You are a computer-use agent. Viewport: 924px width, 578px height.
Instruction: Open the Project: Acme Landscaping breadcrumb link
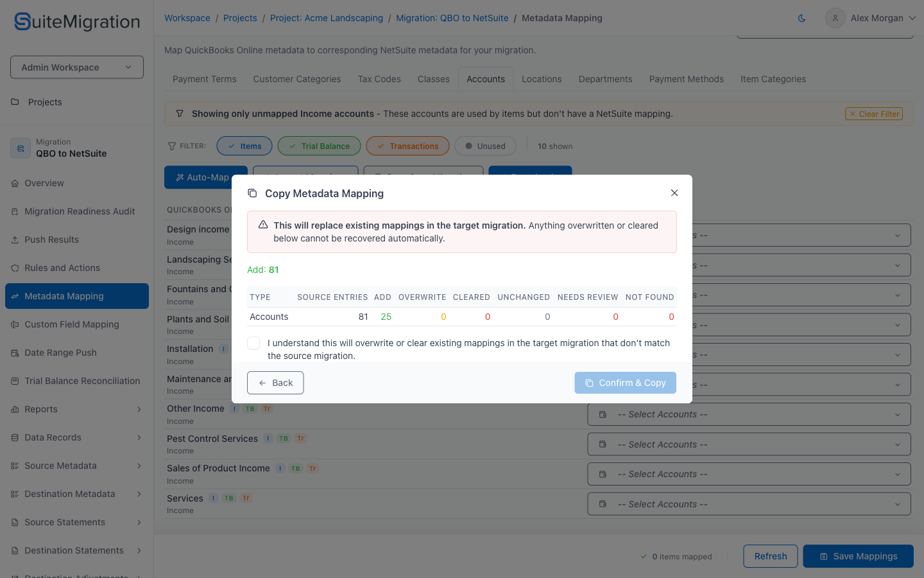[x=327, y=18]
